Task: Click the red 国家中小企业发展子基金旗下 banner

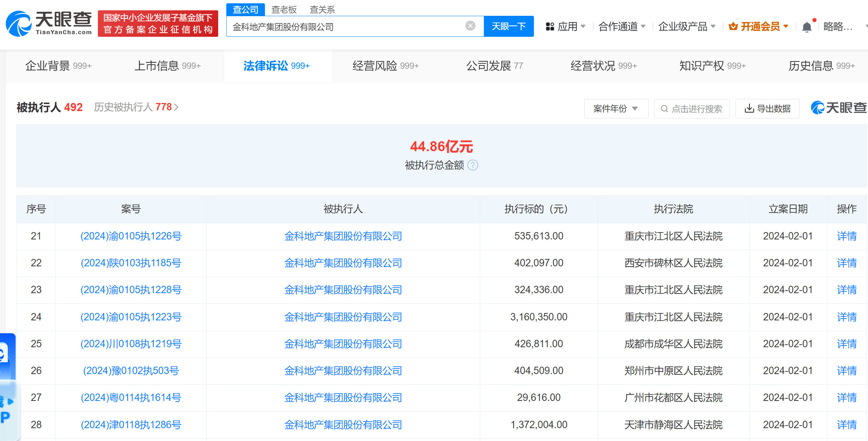Action: [158, 24]
